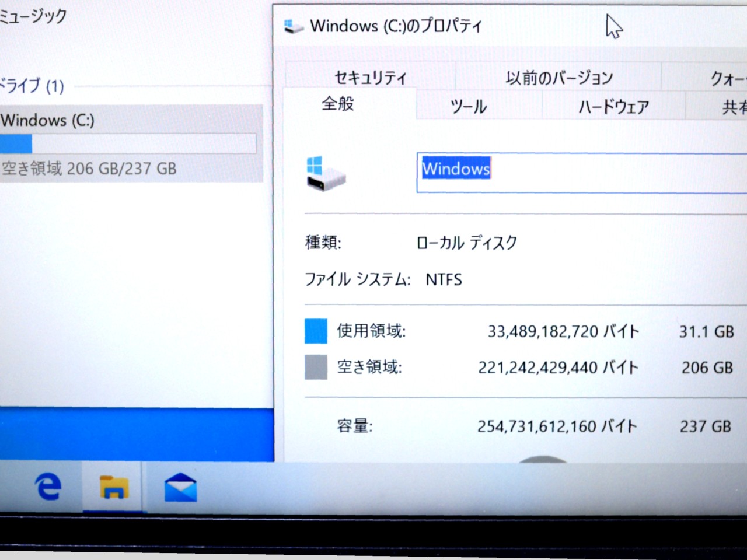The height and width of the screenshot is (560, 747).
Task: Click the large Windows drive icon
Action: tap(325, 173)
